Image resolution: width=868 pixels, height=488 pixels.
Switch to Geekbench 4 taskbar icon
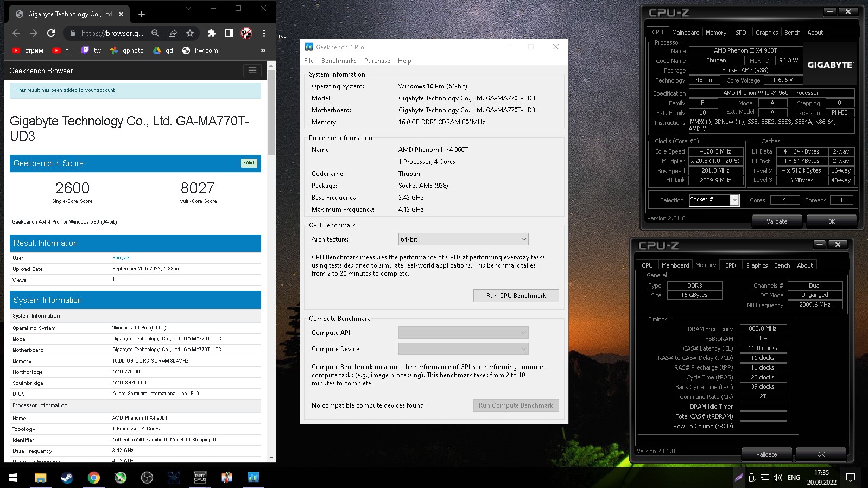pyautogui.click(x=254, y=478)
